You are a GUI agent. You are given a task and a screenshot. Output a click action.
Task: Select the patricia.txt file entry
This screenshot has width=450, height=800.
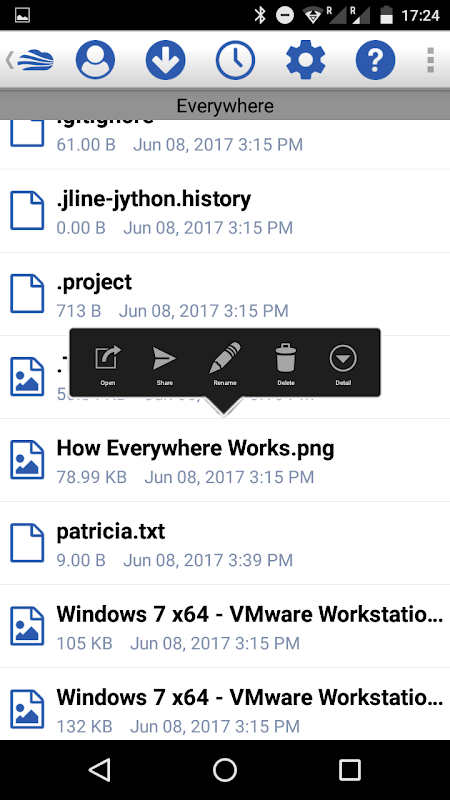[225, 543]
